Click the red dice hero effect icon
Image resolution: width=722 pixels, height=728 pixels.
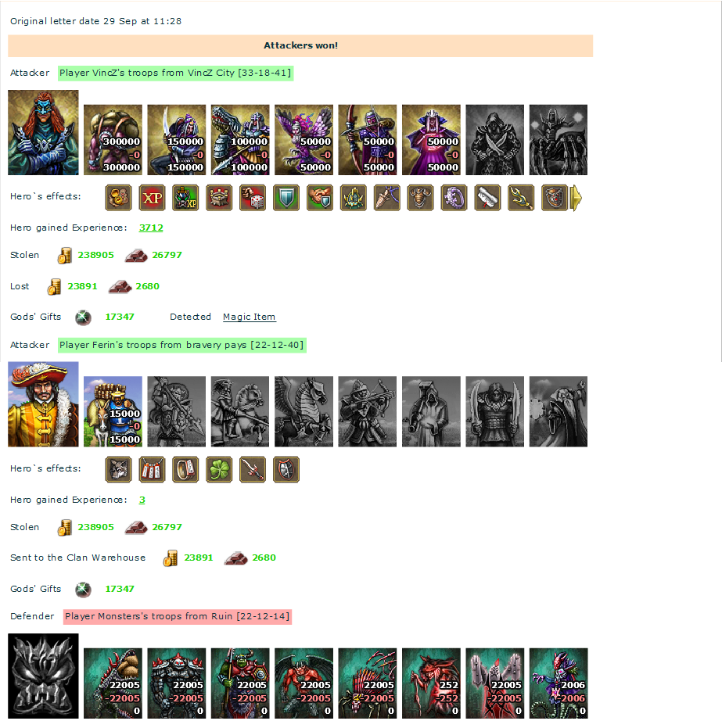(x=253, y=198)
